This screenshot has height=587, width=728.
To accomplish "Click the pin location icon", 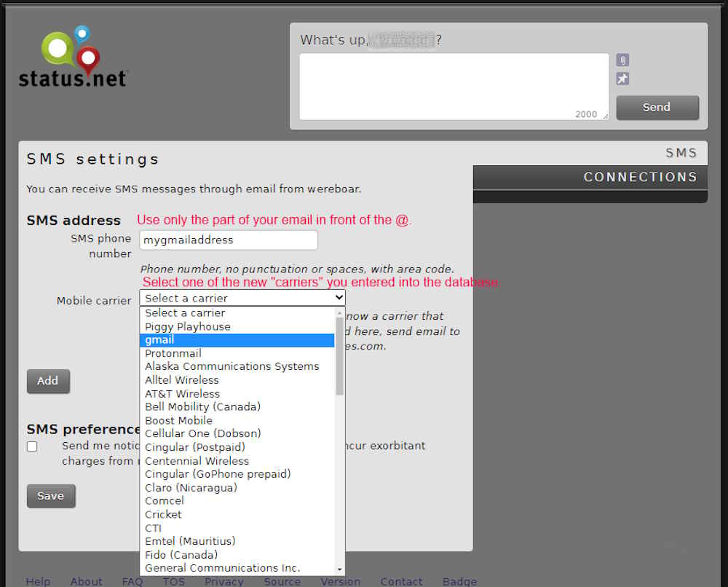I will [622, 79].
